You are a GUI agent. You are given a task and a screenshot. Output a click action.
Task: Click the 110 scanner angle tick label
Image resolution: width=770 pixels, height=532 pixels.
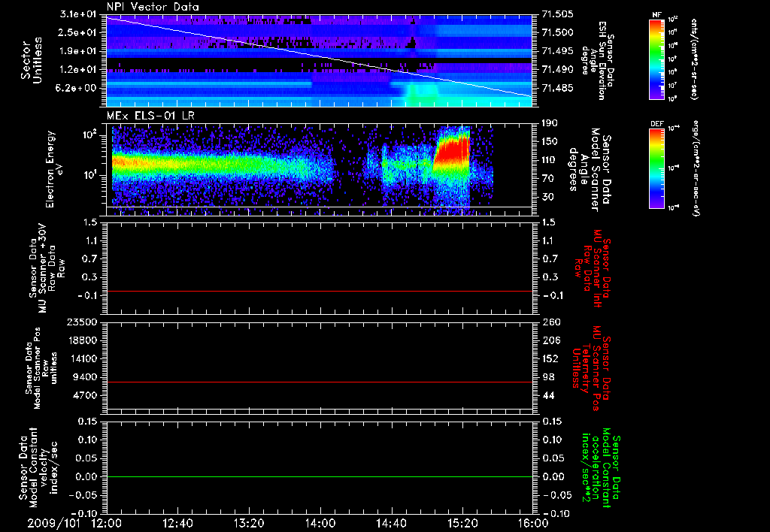(550, 161)
